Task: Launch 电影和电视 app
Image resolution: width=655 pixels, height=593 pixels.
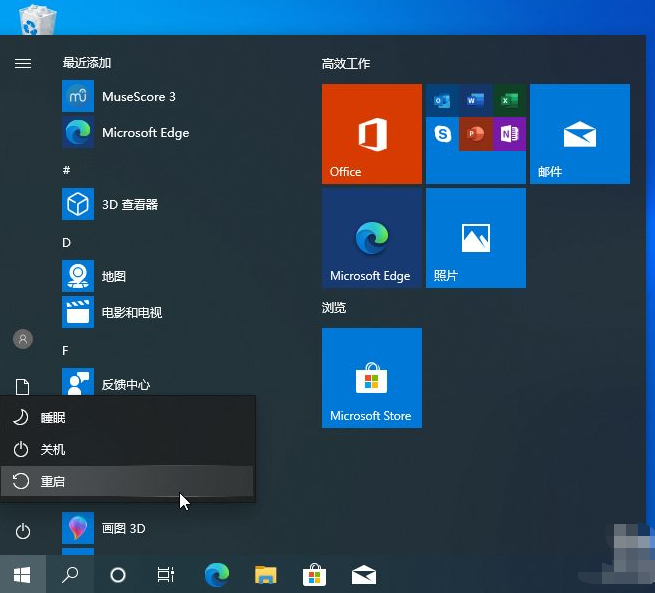Action: coord(131,313)
